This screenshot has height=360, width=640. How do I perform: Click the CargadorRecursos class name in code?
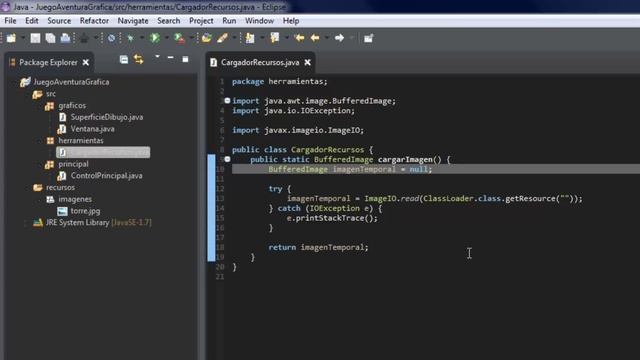(x=327, y=150)
